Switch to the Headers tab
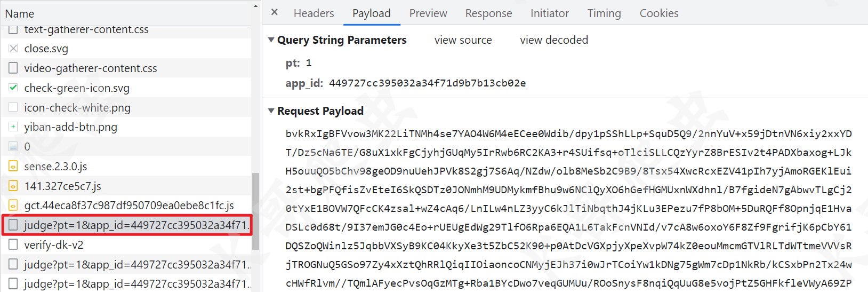 coord(314,13)
